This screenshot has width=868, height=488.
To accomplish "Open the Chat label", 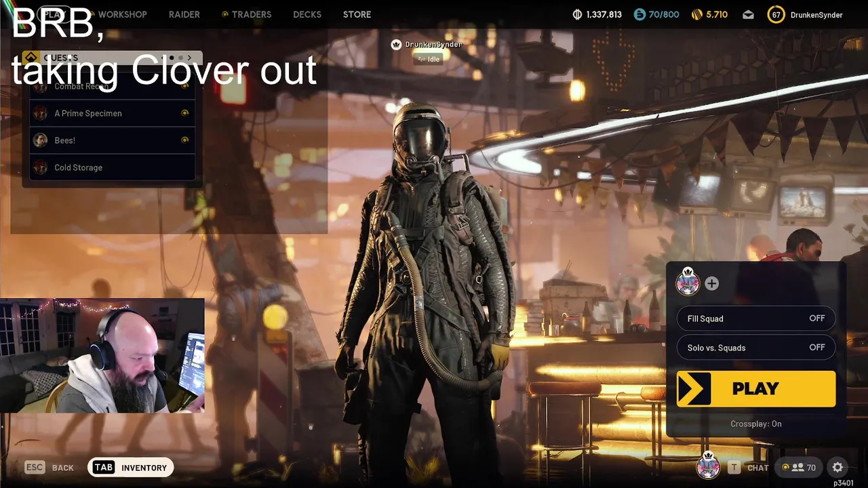I will pyautogui.click(x=757, y=468).
